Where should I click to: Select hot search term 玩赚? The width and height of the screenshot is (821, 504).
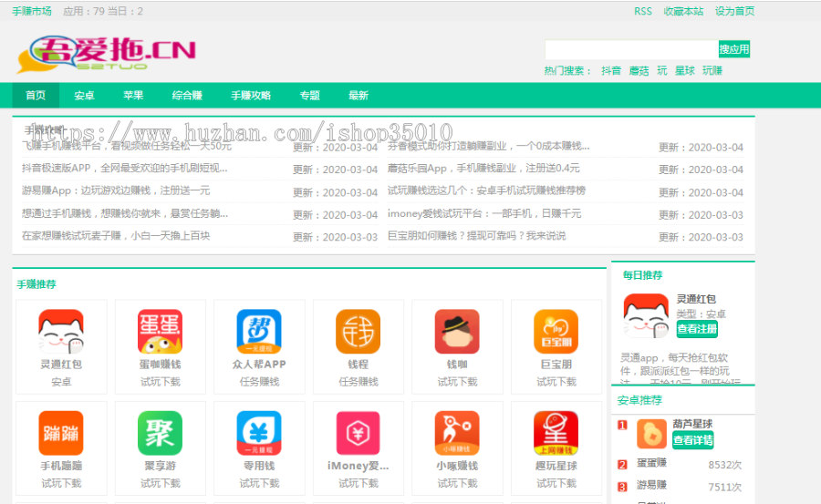[x=712, y=71]
